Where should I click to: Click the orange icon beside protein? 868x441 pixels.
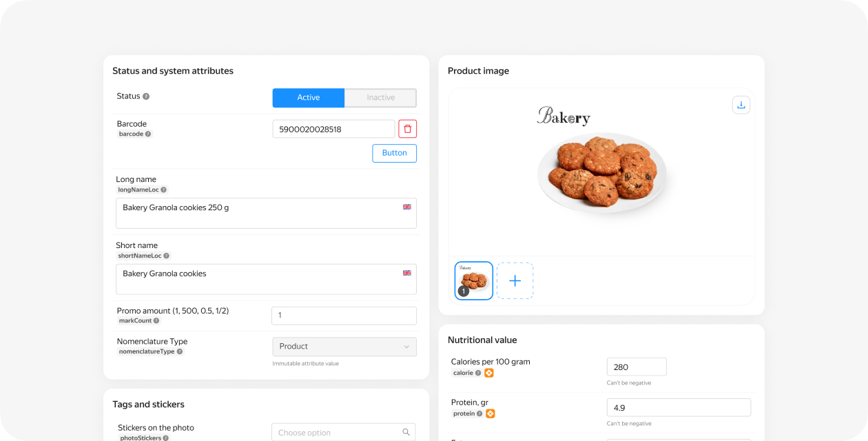point(490,413)
